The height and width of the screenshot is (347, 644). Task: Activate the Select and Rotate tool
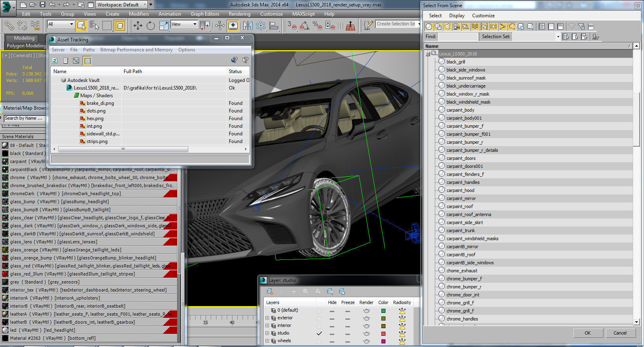point(151,26)
